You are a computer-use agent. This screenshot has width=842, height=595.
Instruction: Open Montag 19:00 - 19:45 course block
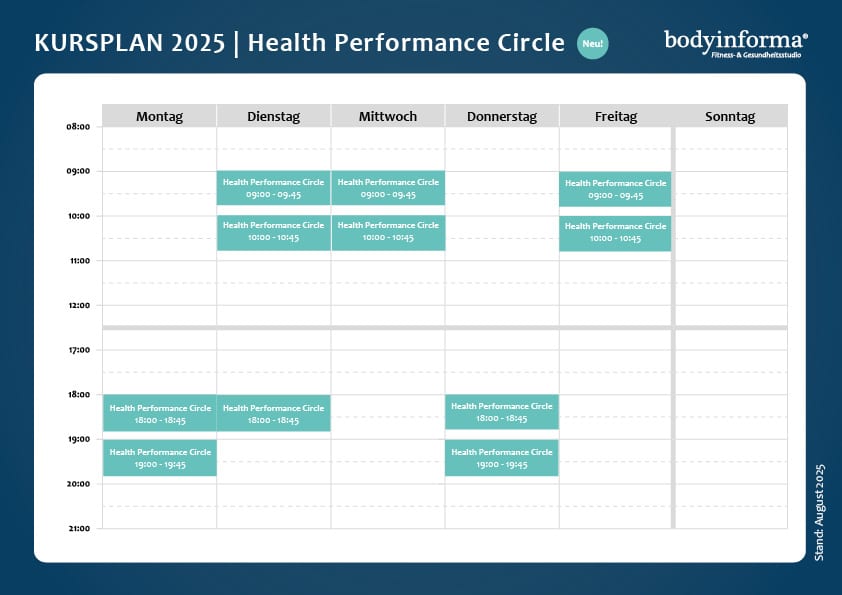coord(160,458)
